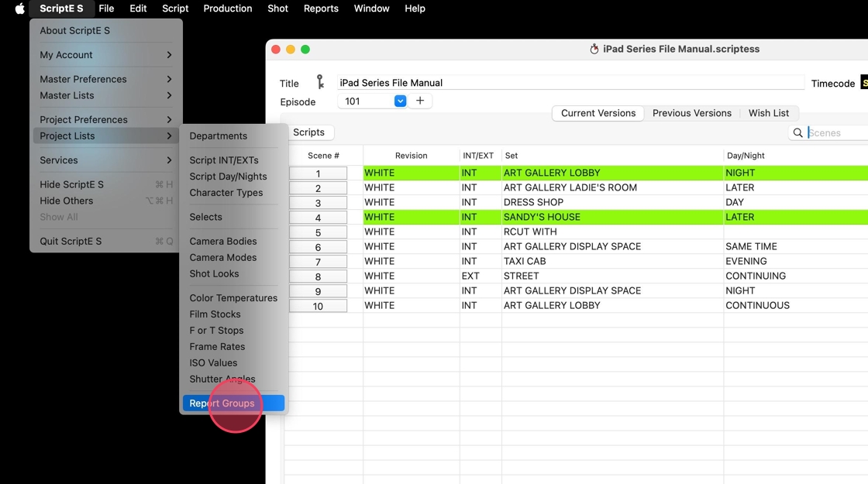Click scene number 8 button
This screenshot has width=868, height=484.
[x=318, y=276]
